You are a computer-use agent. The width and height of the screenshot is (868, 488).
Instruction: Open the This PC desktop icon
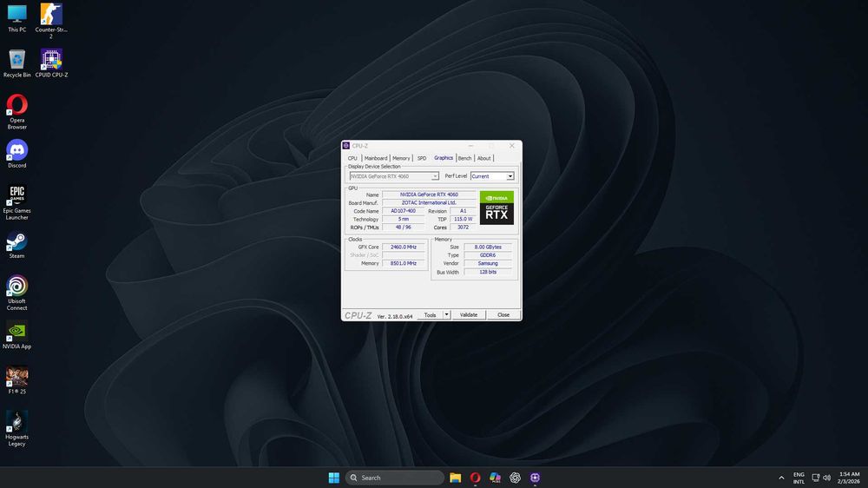tap(16, 18)
